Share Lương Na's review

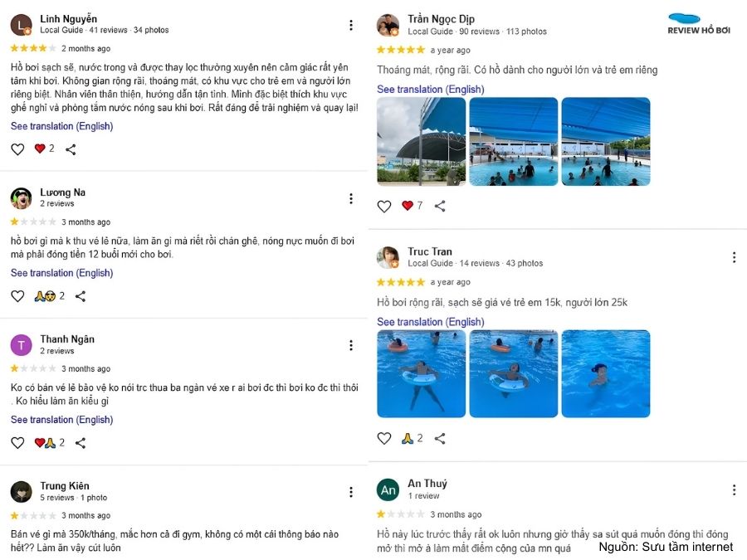(81, 296)
